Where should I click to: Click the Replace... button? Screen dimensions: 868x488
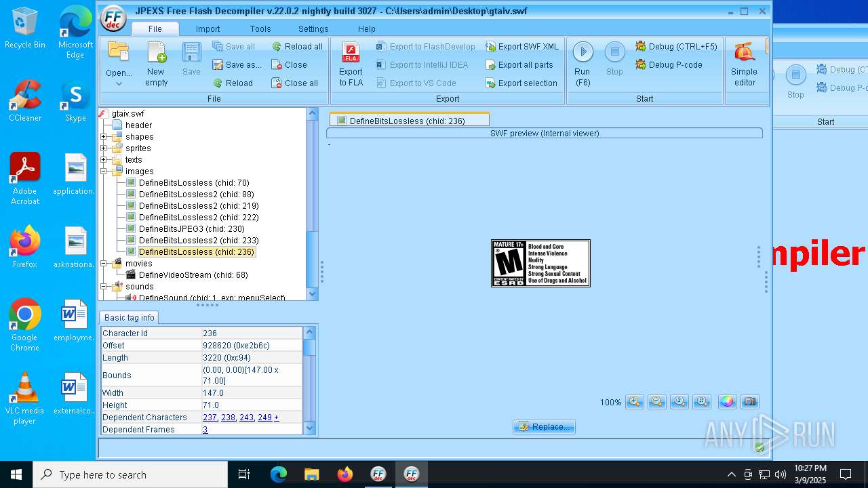(x=544, y=427)
